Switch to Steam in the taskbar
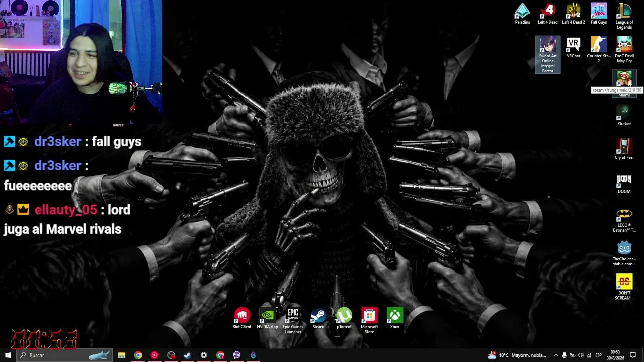Viewport: 644px width, 362px height. pos(187,355)
